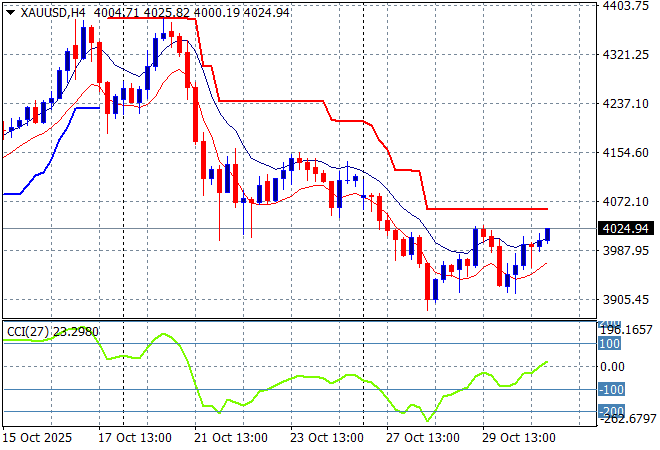Select the high price value 4025.82
Screen dimensions: 660x450
(167, 13)
